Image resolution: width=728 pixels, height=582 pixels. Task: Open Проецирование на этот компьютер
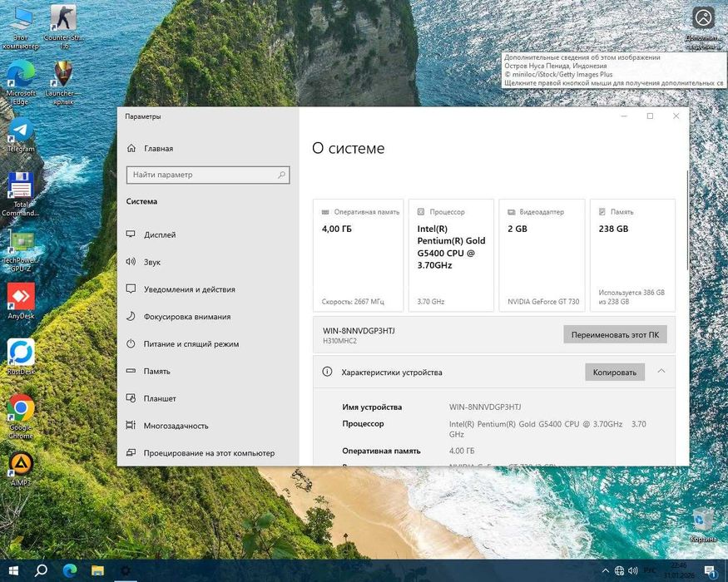point(208,453)
